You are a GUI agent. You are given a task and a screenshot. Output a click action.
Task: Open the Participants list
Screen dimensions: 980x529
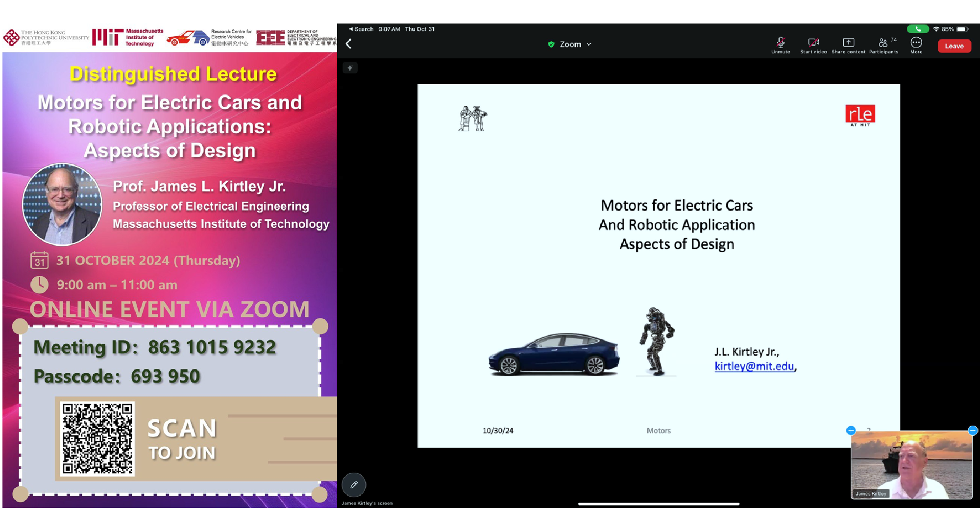click(883, 45)
